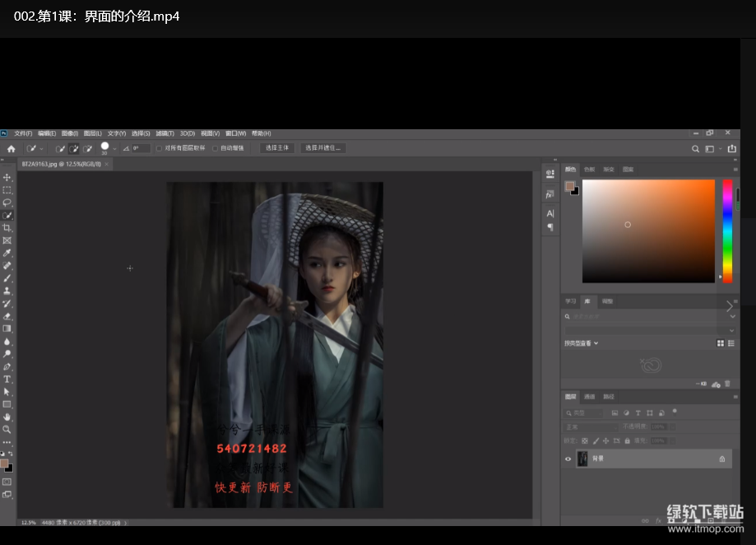This screenshot has width=756, height=545.
Task: Select the Zoom tool in the toolbox
Action: [x=7, y=429]
